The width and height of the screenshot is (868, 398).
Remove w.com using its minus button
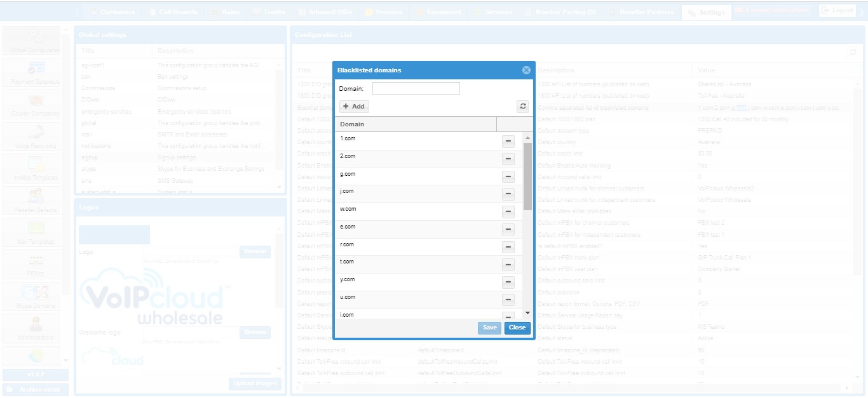508,212
